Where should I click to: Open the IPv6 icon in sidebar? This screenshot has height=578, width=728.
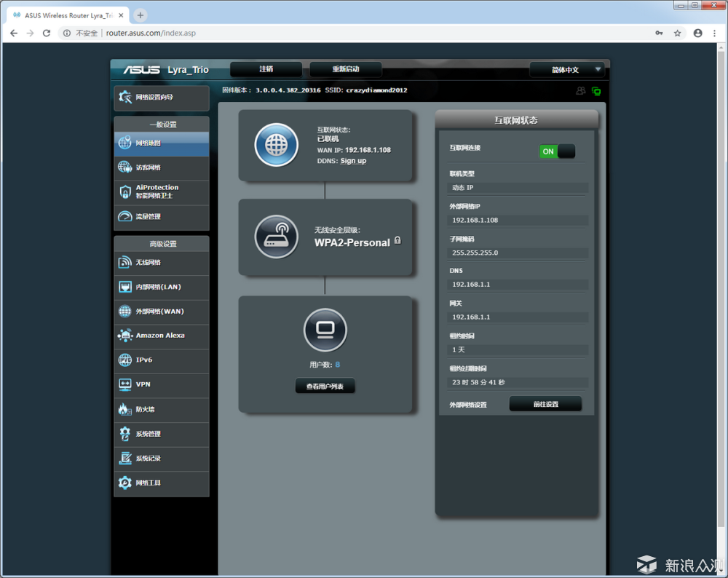pyautogui.click(x=124, y=360)
